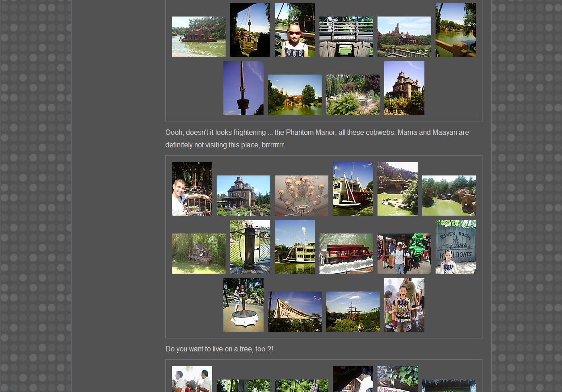Open the red paddle wheel close-up photo

pyautogui.click(x=346, y=254)
